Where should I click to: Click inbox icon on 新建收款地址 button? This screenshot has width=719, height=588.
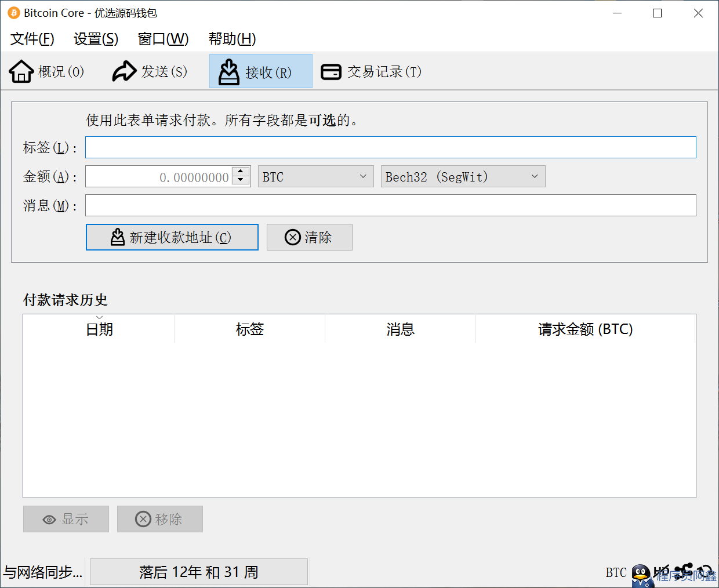(118, 237)
